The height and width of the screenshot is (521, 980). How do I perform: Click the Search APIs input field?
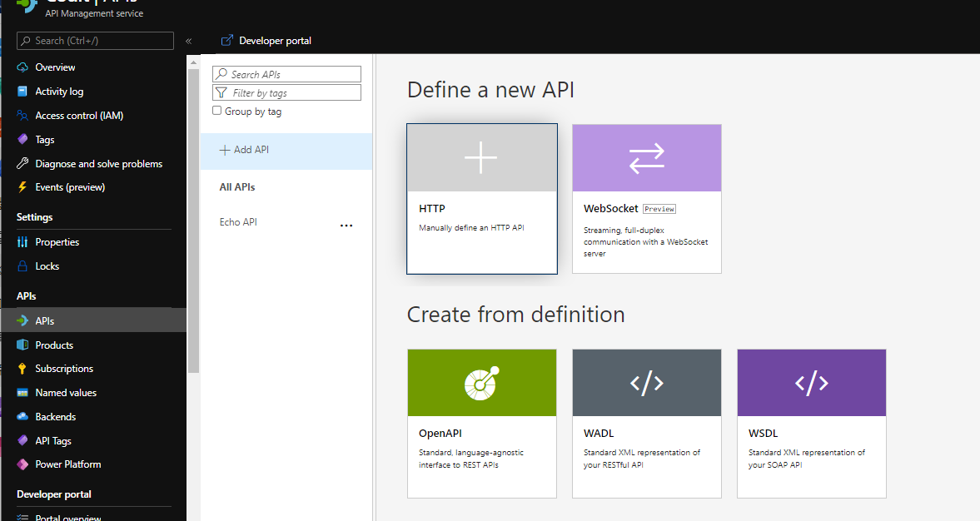287,74
